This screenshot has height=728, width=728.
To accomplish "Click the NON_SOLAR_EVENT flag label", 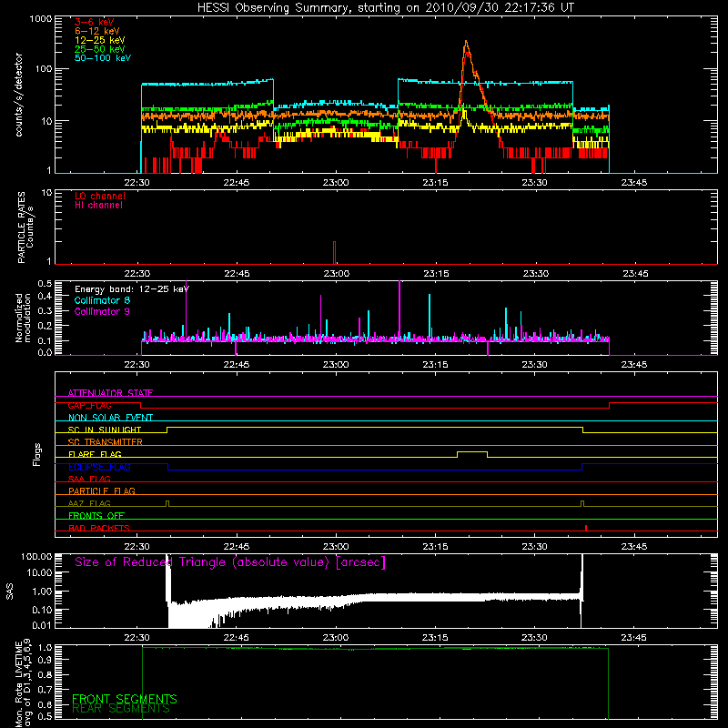I will pyautogui.click(x=110, y=418).
